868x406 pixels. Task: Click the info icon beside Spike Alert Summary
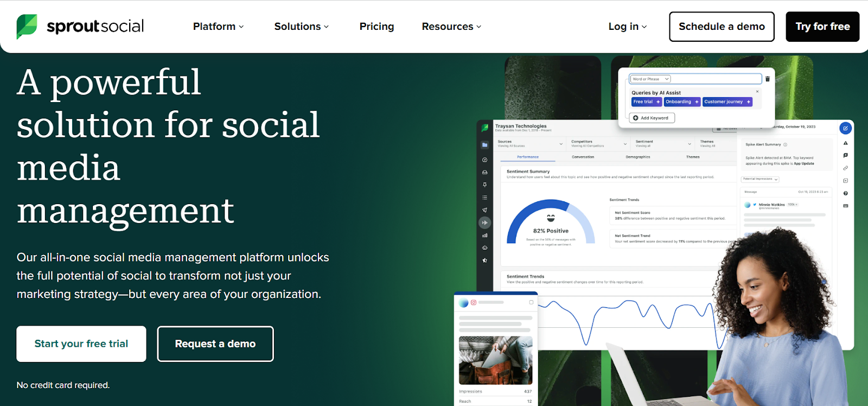785,144
